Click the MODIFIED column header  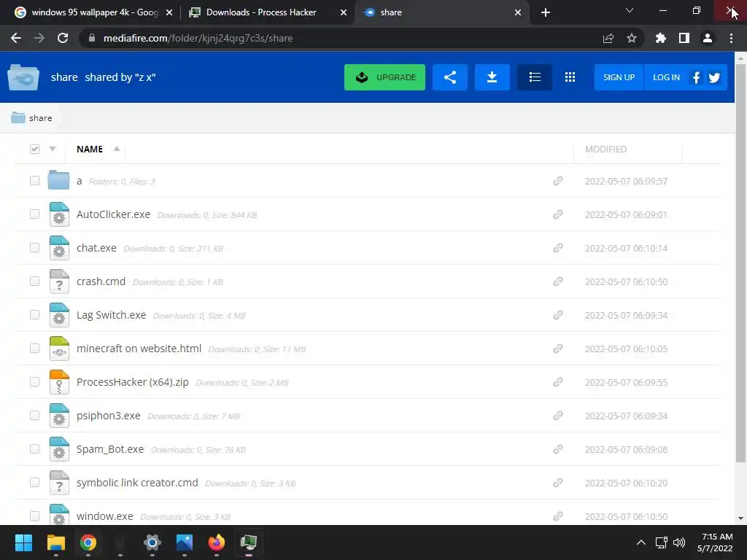pos(605,149)
